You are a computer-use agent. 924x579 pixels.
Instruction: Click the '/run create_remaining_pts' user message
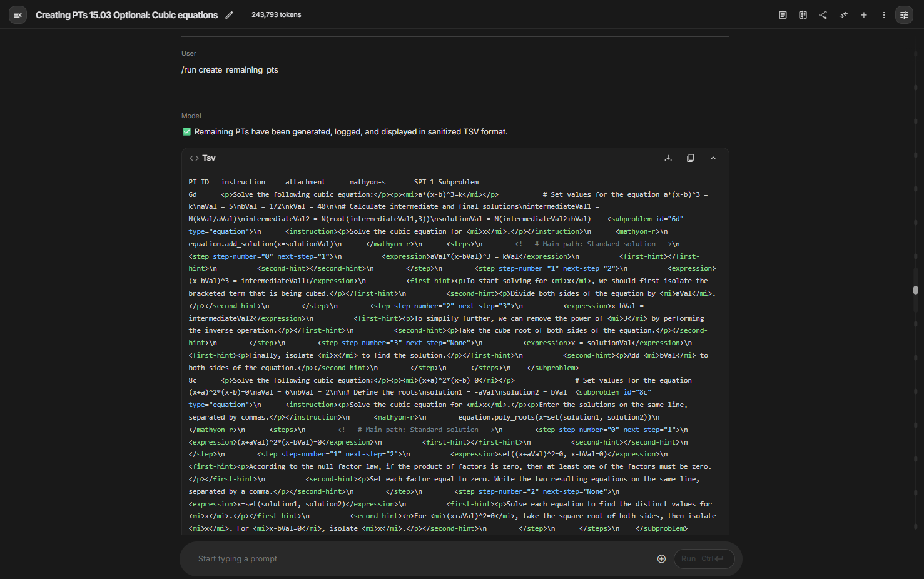point(230,70)
